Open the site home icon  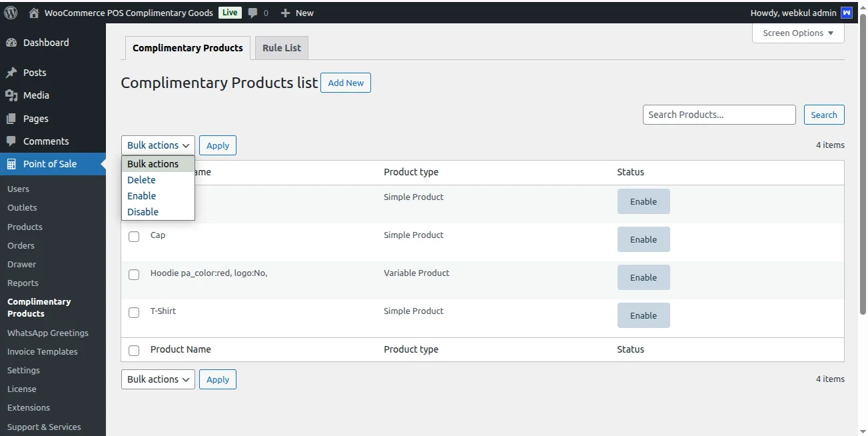point(34,13)
